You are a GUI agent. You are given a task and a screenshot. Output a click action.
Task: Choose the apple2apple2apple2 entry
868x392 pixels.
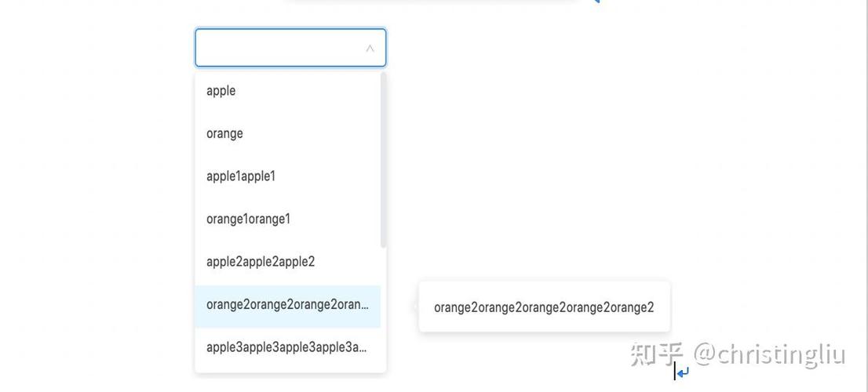[x=287, y=262]
